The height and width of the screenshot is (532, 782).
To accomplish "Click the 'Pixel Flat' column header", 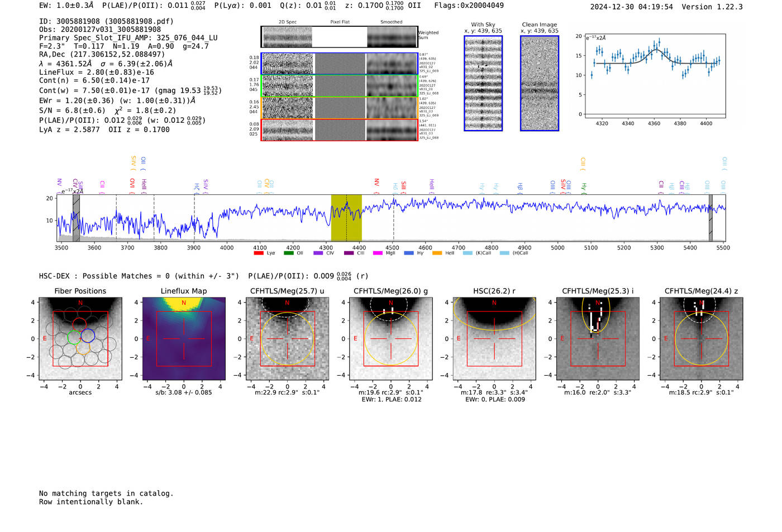I will pyautogui.click(x=340, y=22).
